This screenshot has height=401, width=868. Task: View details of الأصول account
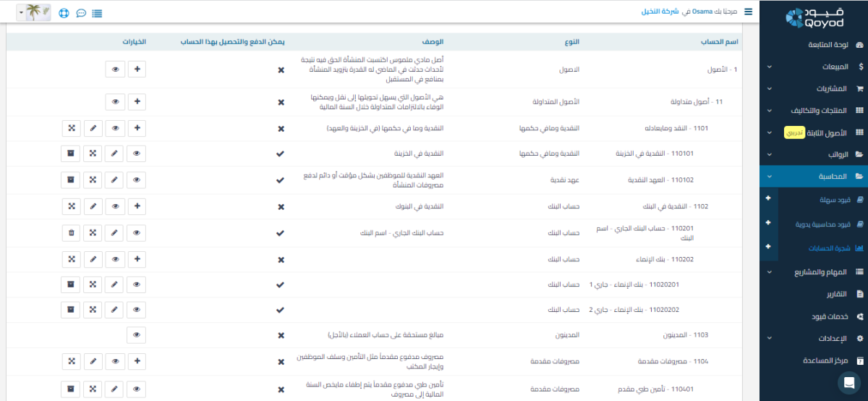click(x=116, y=69)
